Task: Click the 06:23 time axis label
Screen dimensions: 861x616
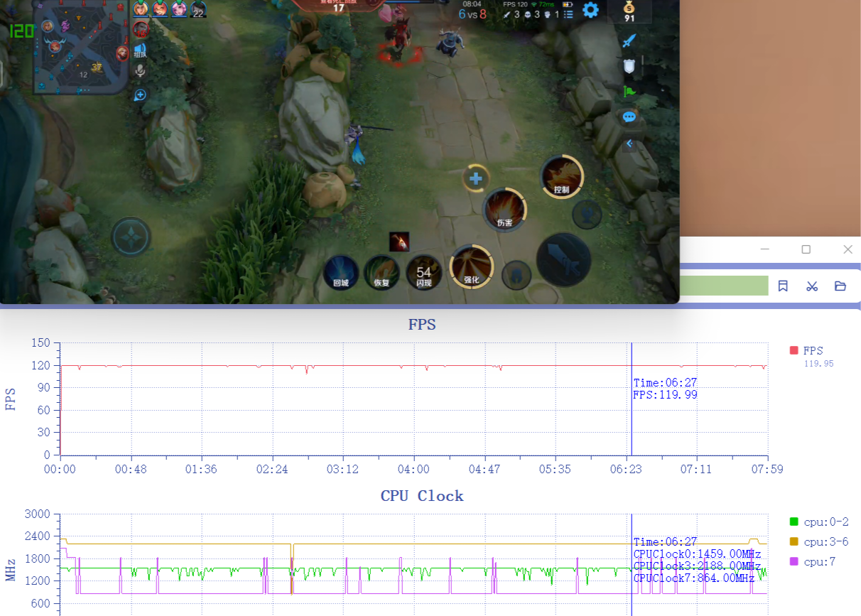Action: tap(625, 470)
